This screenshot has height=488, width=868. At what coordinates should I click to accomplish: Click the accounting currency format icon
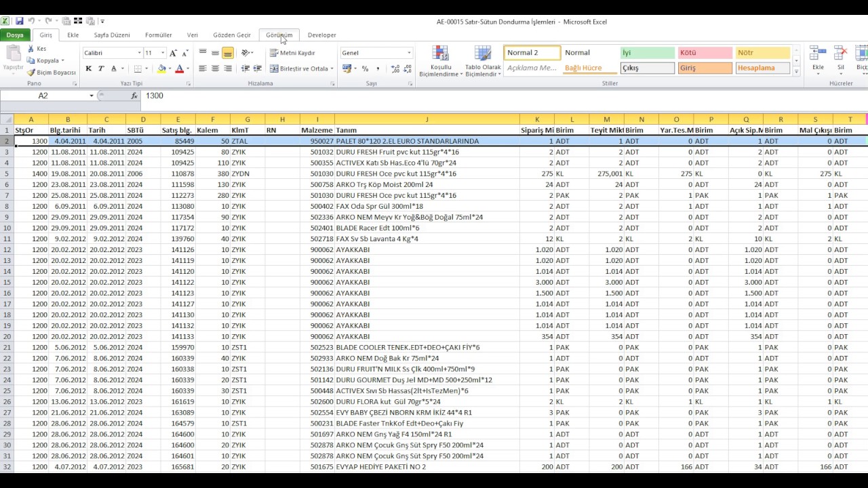coord(347,68)
